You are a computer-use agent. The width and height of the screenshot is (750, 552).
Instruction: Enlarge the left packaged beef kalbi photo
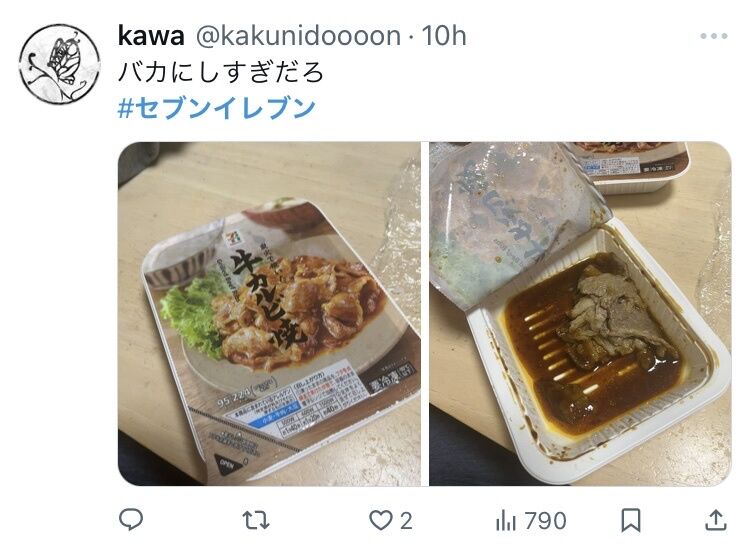tap(269, 314)
